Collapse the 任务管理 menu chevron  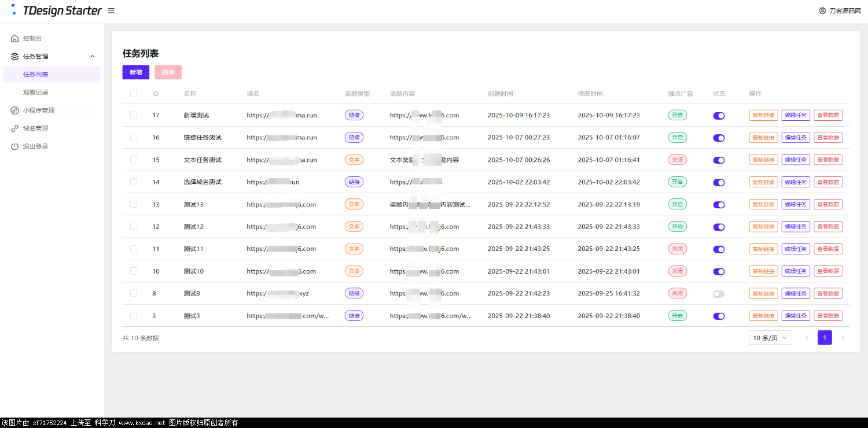click(x=92, y=56)
